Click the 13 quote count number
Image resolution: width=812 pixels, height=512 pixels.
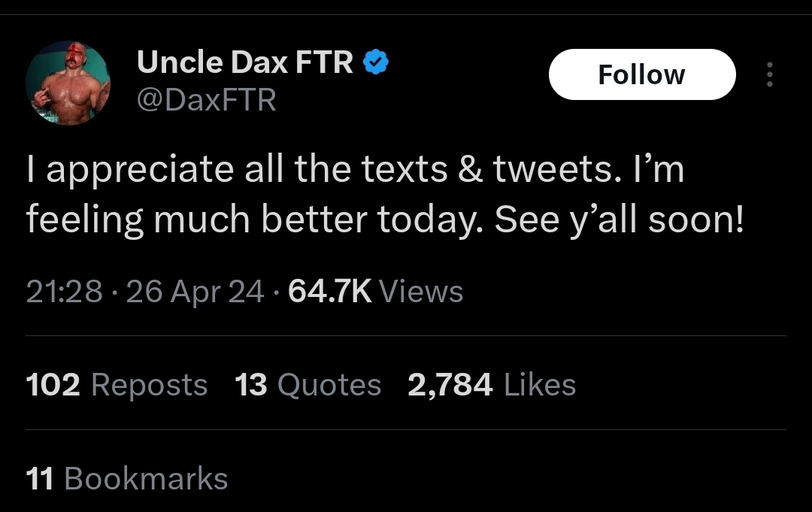coord(251,385)
